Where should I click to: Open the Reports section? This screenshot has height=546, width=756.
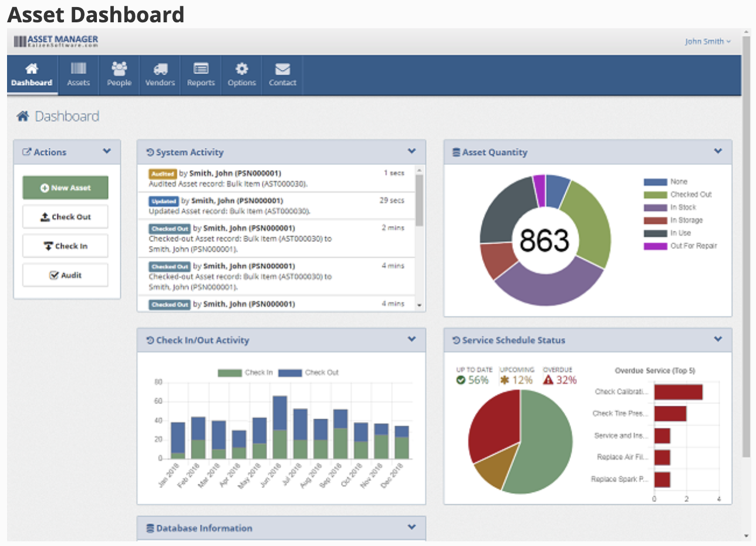tap(201, 75)
